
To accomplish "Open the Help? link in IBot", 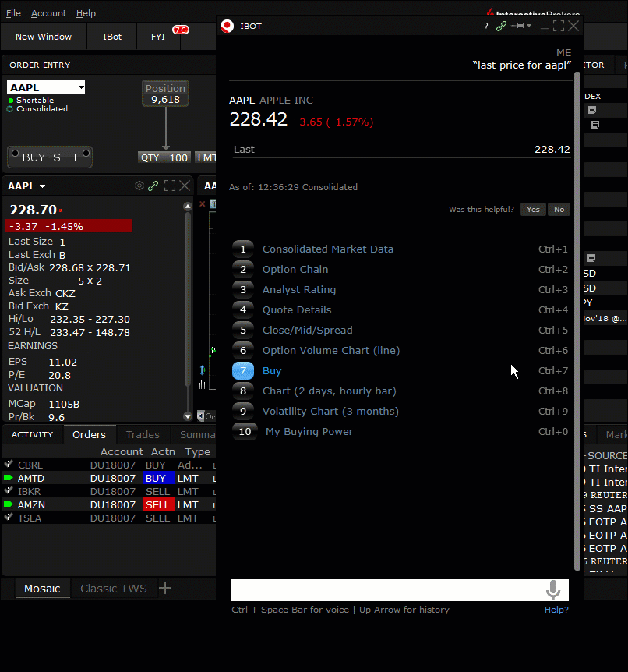I will [556, 610].
